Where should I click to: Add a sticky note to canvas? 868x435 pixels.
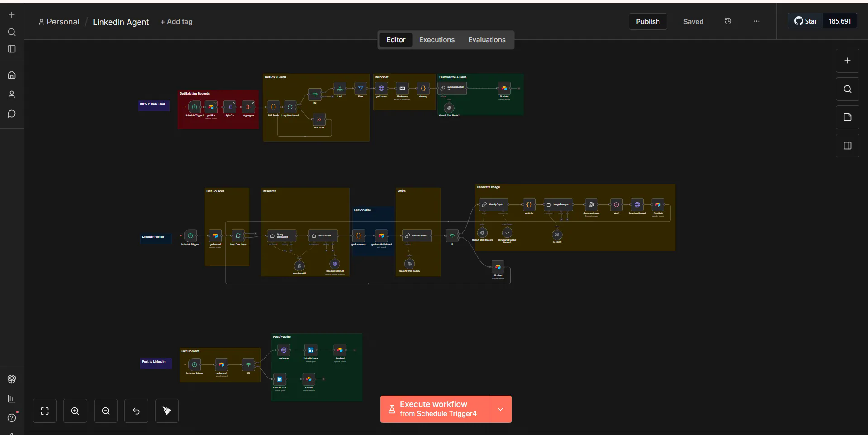847,117
